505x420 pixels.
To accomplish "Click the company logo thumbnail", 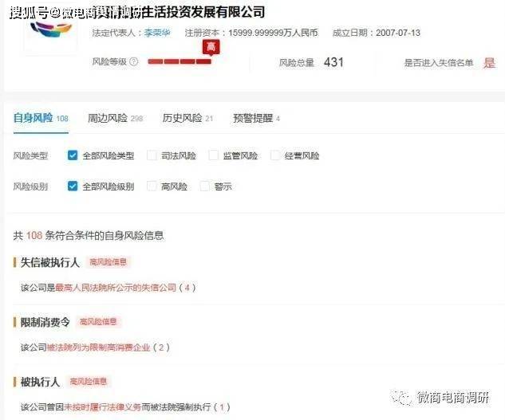I will click(51, 31).
